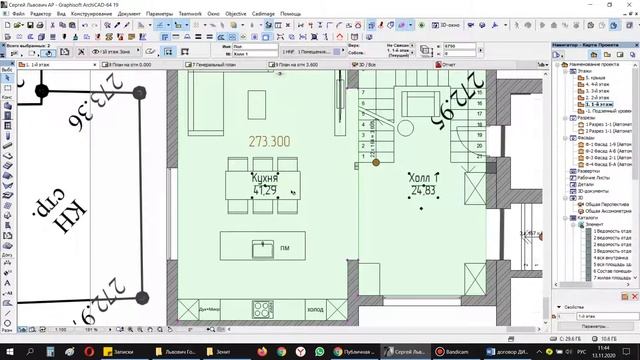Collapse the Фасады tree node
The width and height of the screenshot is (640, 360).
pos(566,138)
